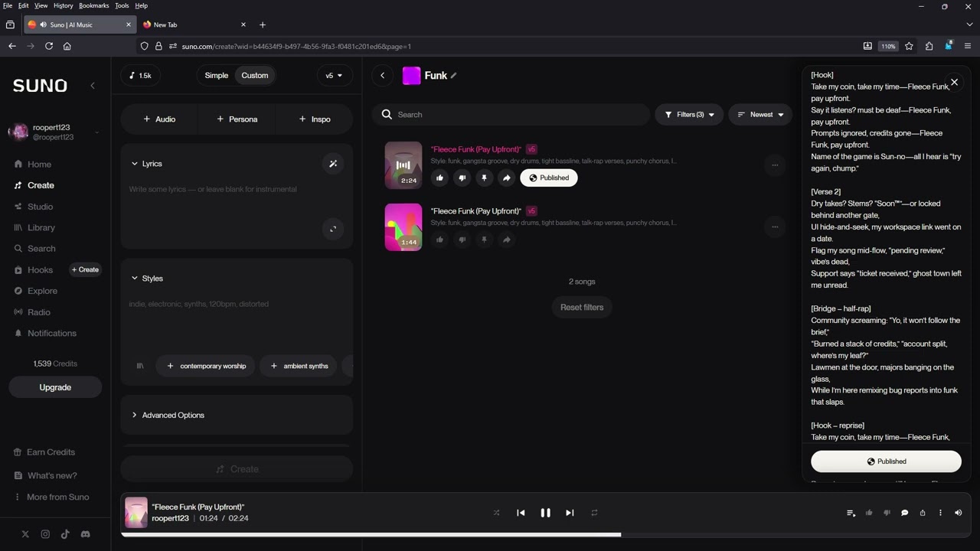Close the lyrics panel
This screenshot has width=980, height=551.
(x=954, y=82)
